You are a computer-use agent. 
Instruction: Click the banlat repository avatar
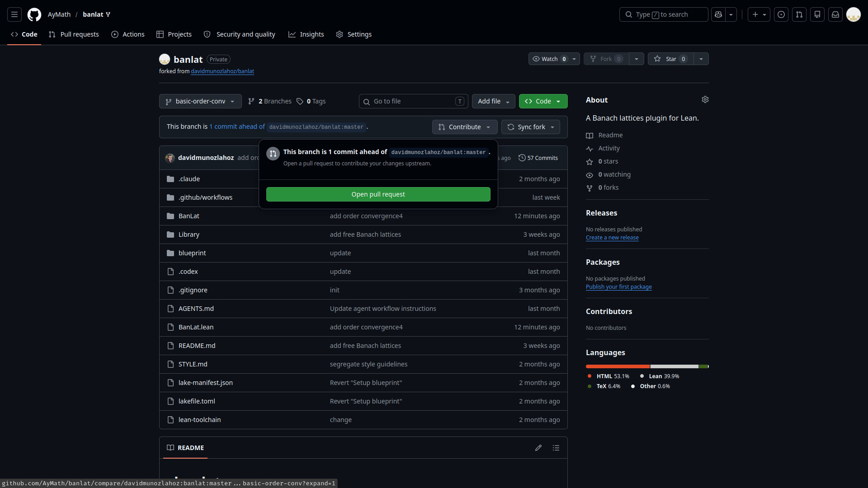click(165, 59)
